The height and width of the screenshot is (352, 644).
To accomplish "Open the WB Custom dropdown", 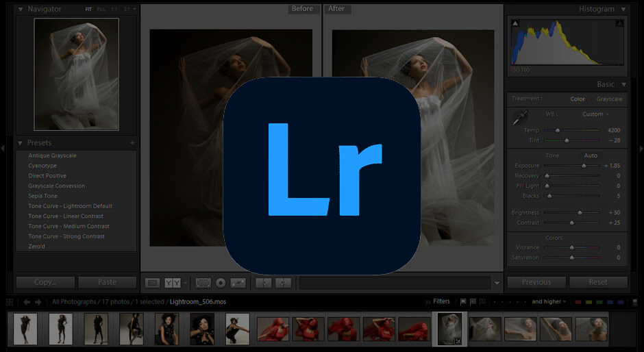I will click(595, 114).
